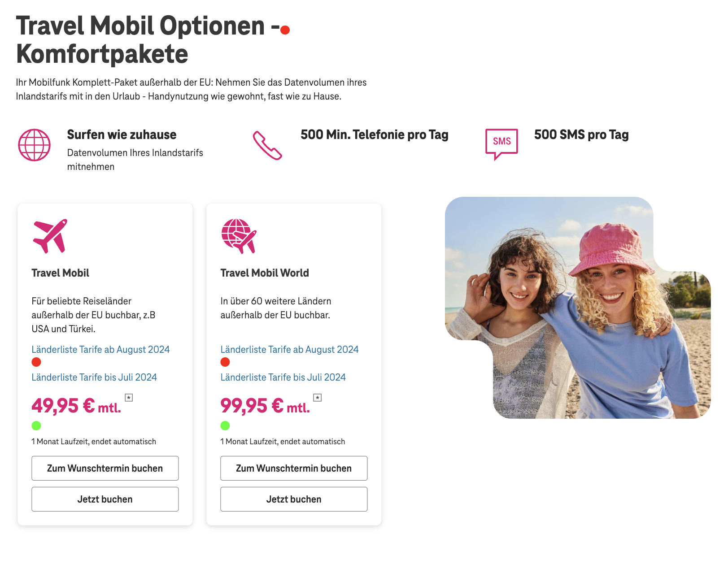The width and height of the screenshot is (728, 568).
Task: Click Zum Wunschtermin buchen for Travel Mobil
Action: [105, 468]
